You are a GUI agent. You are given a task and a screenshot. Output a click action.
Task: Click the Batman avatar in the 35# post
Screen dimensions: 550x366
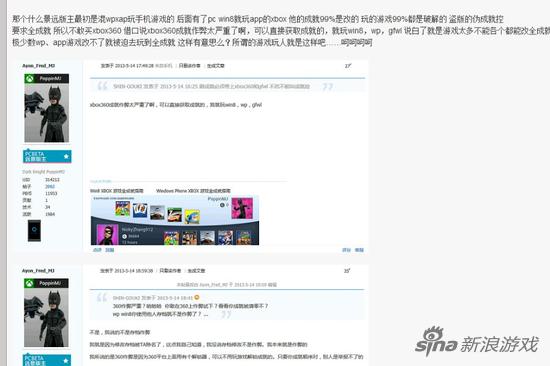coord(46,318)
